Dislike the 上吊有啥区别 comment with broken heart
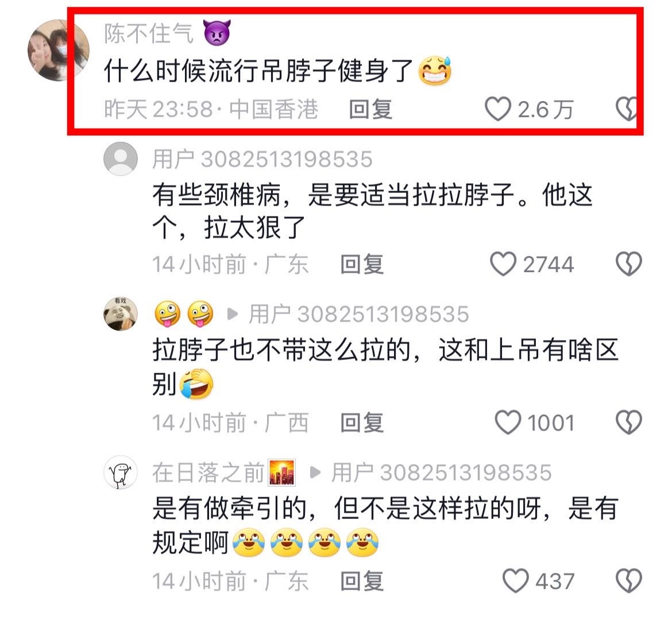Screen dimensions: 672x620 click(628, 423)
